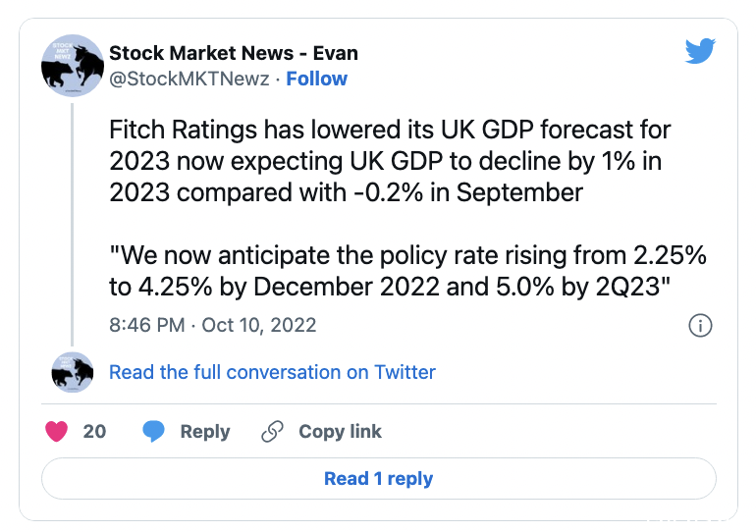Follow the @StockMKTNewz account
This screenshot has height=532, width=756.
point(317,79)
